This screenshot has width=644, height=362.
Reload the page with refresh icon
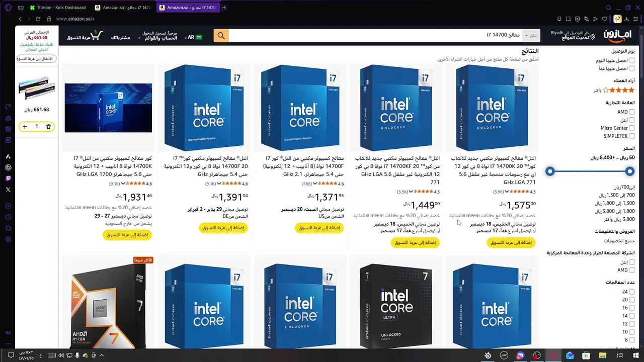[x=38, y=19]
